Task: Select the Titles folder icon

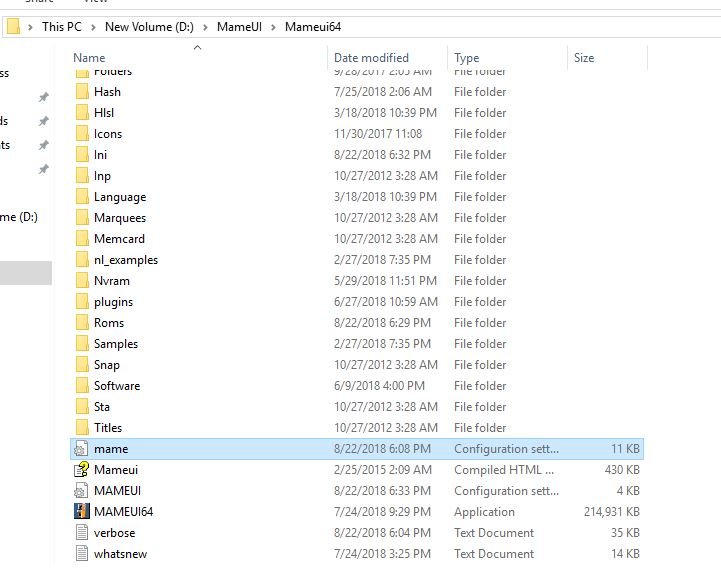Action: point(82,428)
